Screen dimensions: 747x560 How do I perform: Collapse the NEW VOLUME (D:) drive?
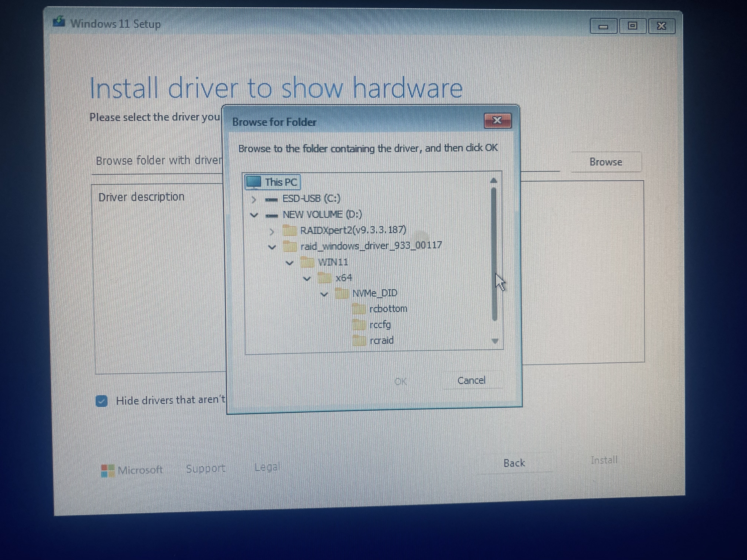[254, 215]
